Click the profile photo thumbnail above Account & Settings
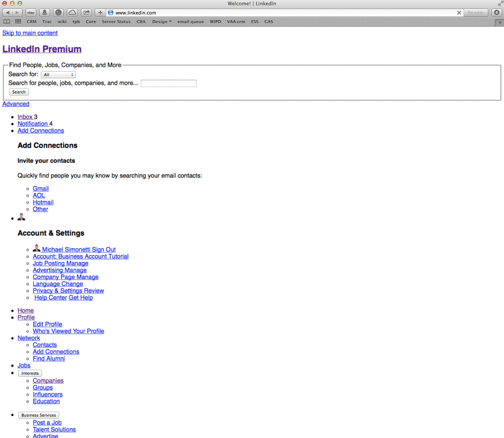Image resolution: width=504 pixels, height=438 pixels. click(x=21, y=217)
